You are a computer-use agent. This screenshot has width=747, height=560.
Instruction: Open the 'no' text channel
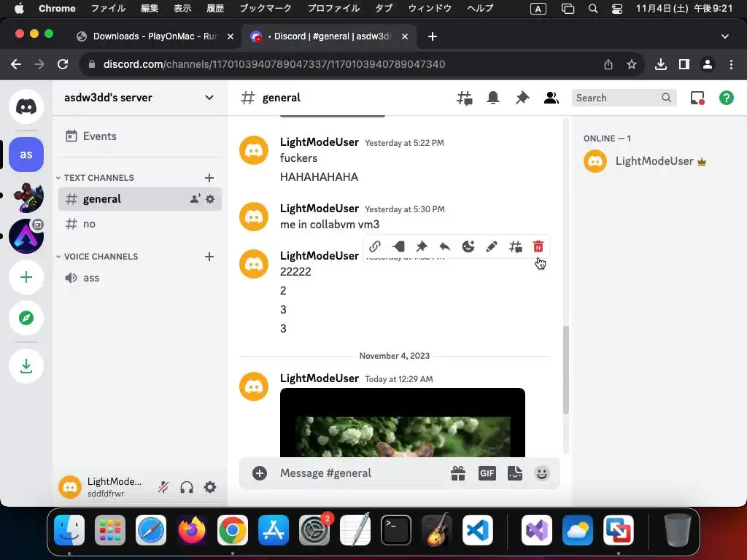click(x=139, y=224)
